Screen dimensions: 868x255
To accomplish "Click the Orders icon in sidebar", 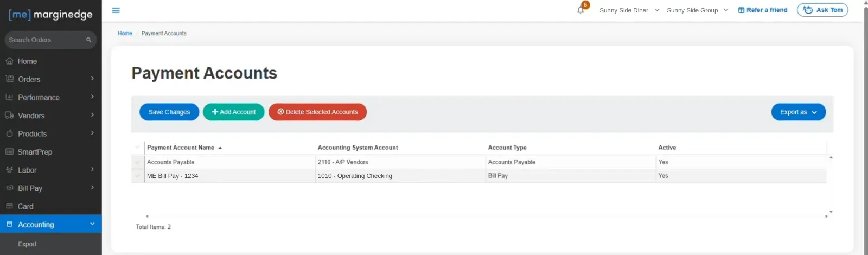I will coord(9,79).
